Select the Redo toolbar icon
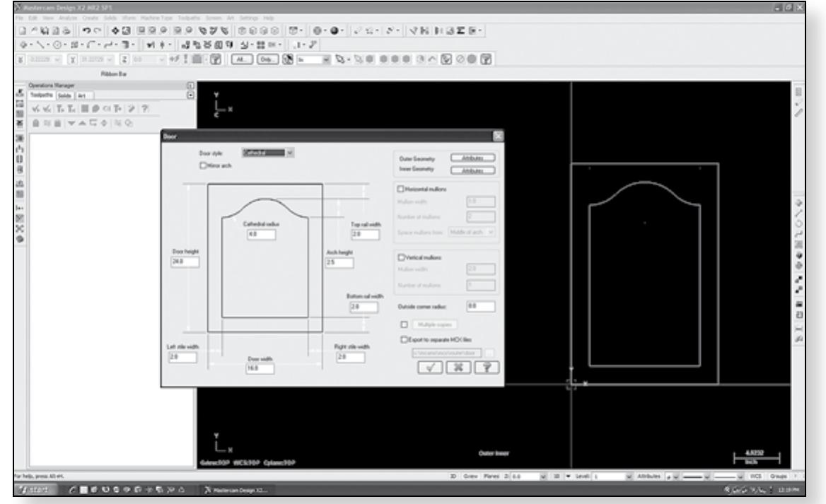The height and width of the screenshot is (504, 826). coord(96,30)
